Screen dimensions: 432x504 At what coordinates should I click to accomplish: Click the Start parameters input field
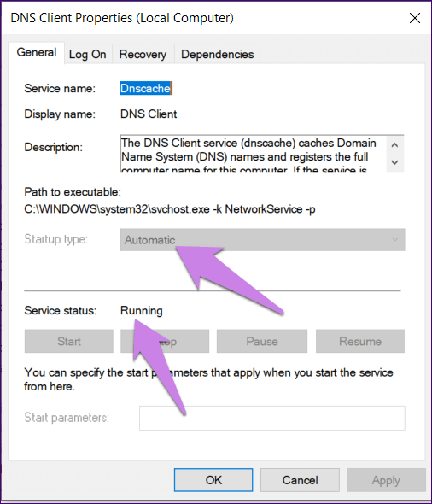point(272,418)
